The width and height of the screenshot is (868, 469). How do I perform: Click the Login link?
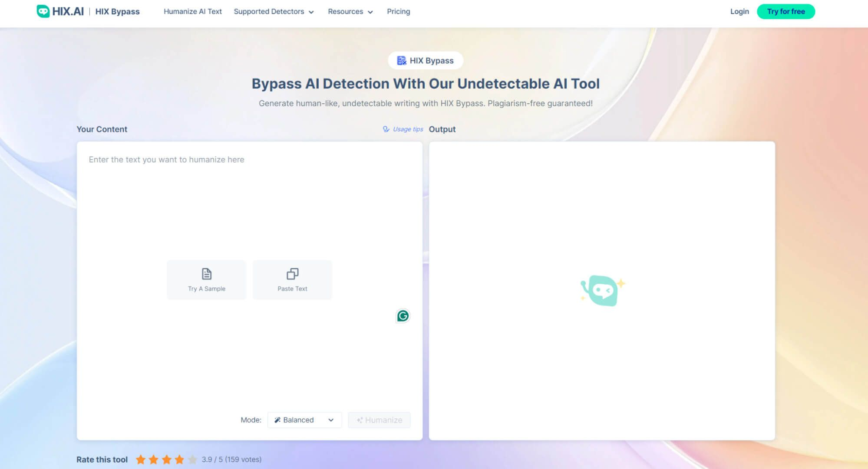(739, 12)
